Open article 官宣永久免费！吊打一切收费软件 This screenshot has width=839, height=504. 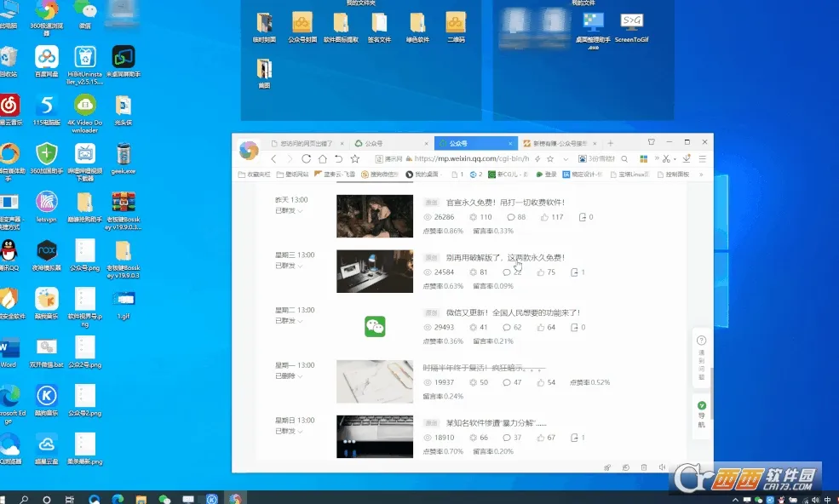tap(504, 202)
